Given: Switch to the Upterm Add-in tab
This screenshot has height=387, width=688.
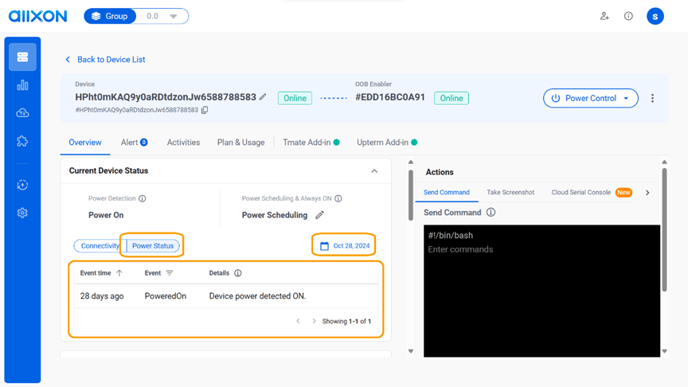Looking at the screenshot, I should click(387, 143).
